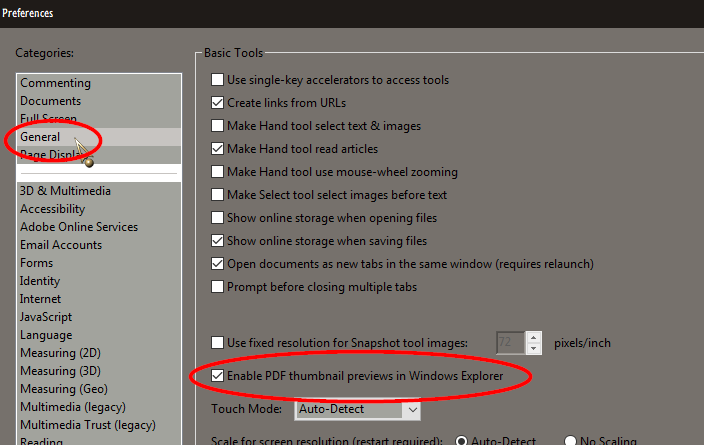Select General category
The image size is (704, 445).
[99, 137]
